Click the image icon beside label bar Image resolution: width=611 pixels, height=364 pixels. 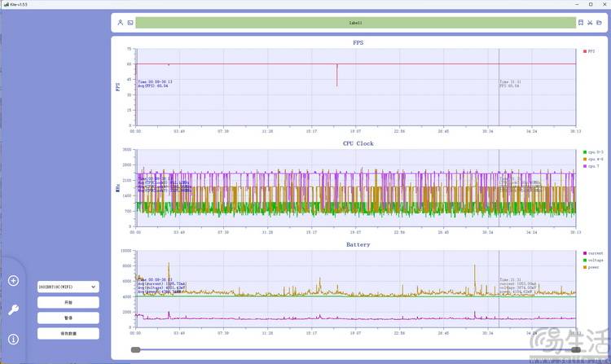[130, 23]
